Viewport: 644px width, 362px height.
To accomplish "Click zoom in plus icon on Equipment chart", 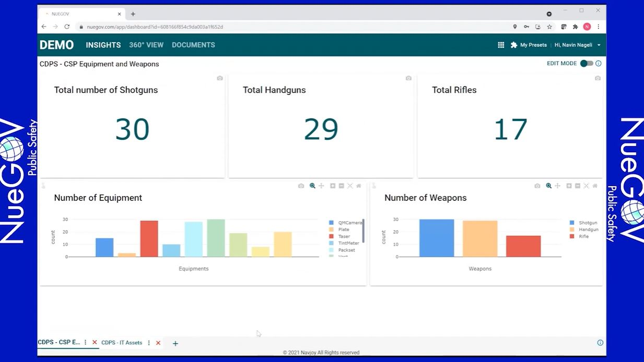I will 333,186.
